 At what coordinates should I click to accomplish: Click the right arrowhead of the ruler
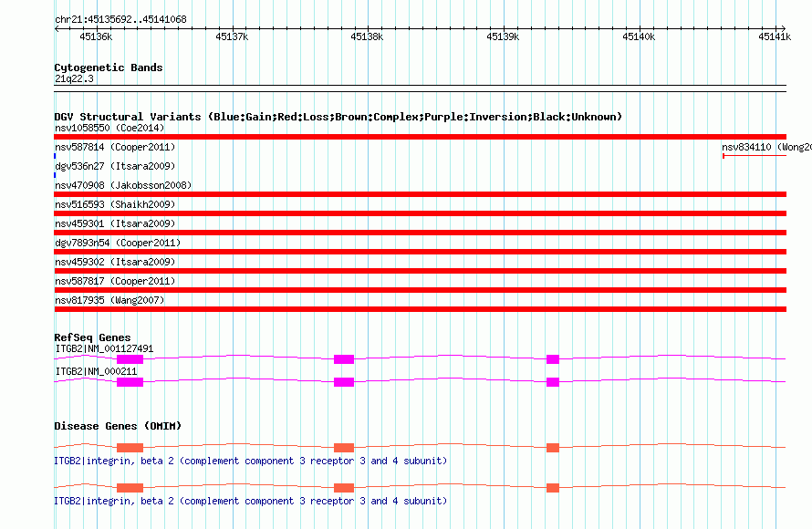[x=784, y=29]
